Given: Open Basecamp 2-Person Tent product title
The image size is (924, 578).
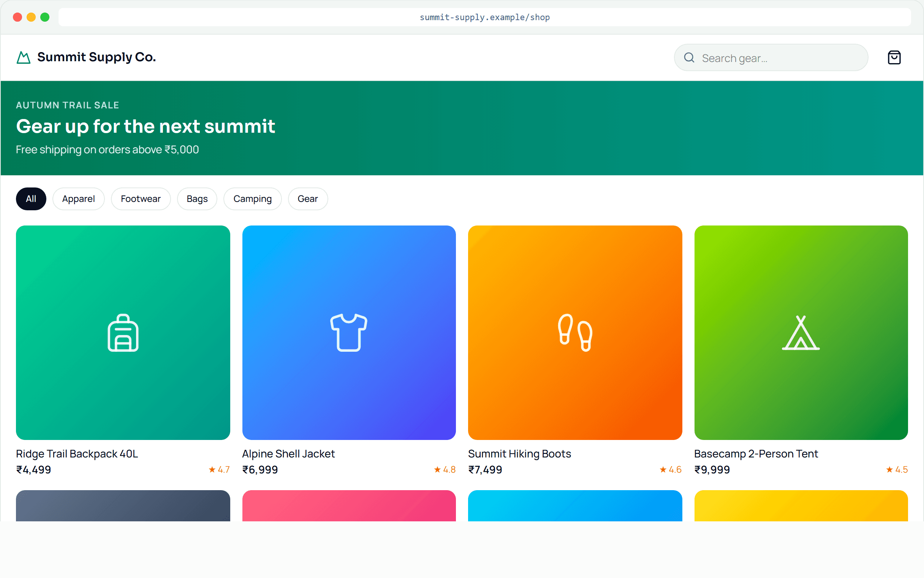Looking at the screenshot, I should 756,454.
